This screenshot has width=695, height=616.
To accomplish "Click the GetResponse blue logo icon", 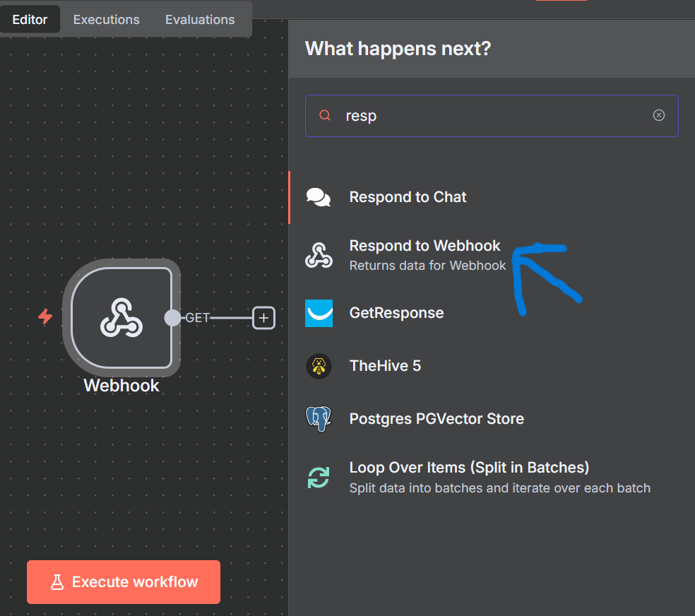I will (x=319, y=314).
